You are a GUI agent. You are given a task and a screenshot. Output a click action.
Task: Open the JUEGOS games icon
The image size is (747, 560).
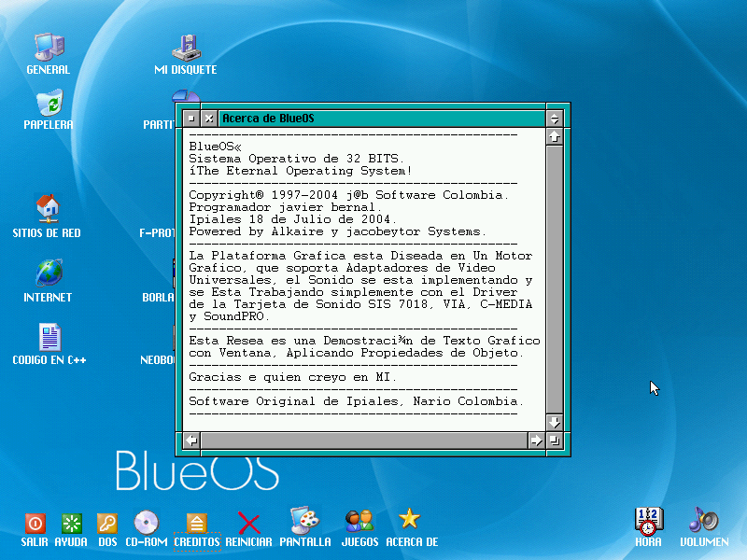click(359, 521)
